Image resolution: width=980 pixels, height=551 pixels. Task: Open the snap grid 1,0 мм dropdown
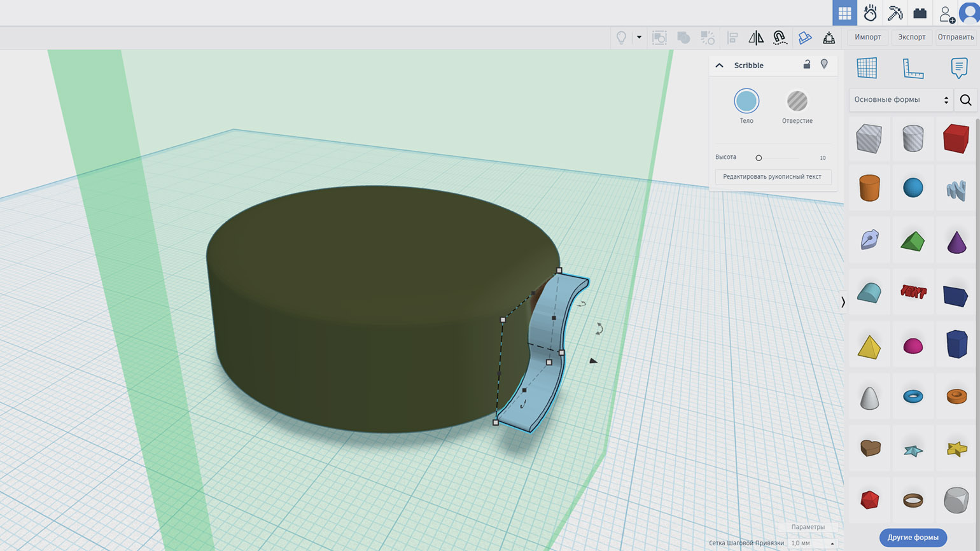(812, 543)
